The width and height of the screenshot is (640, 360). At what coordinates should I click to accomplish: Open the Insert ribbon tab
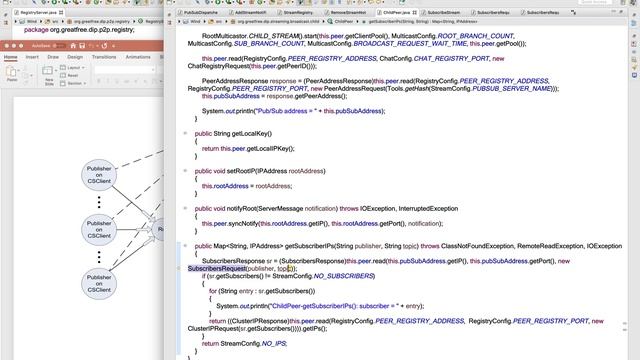[x=32, y=57]
